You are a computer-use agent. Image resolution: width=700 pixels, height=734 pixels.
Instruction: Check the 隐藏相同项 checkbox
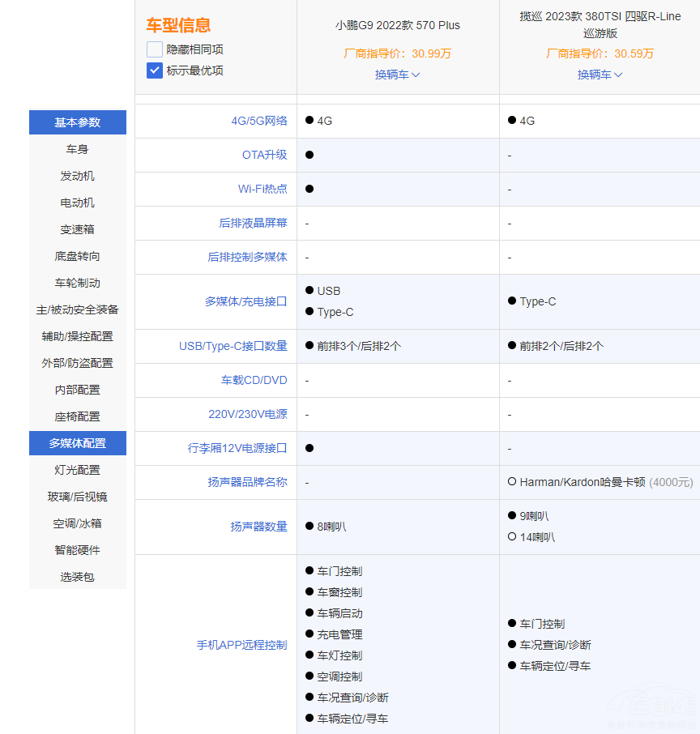(x=155, y=49)
